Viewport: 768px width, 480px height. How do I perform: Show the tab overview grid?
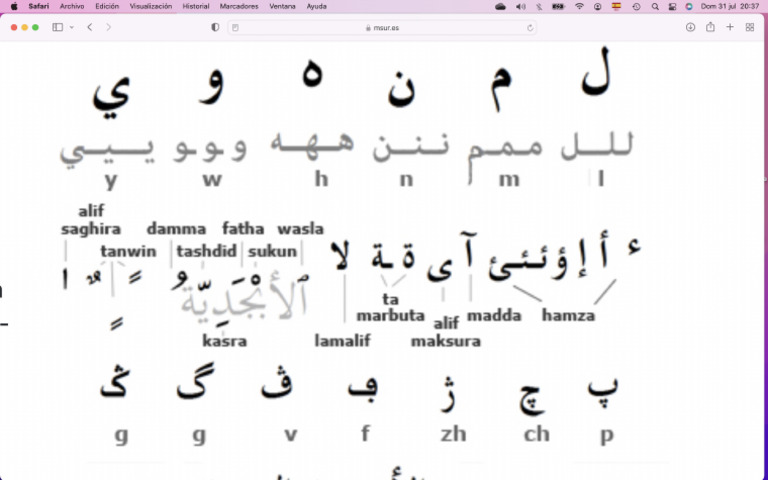click(x=750, y=27)
